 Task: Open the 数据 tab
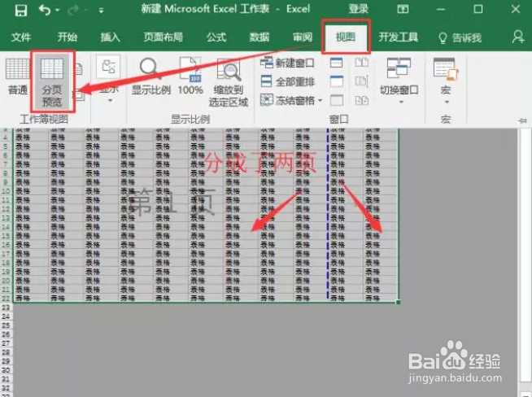pyautogui.click(x=259, y=37)
